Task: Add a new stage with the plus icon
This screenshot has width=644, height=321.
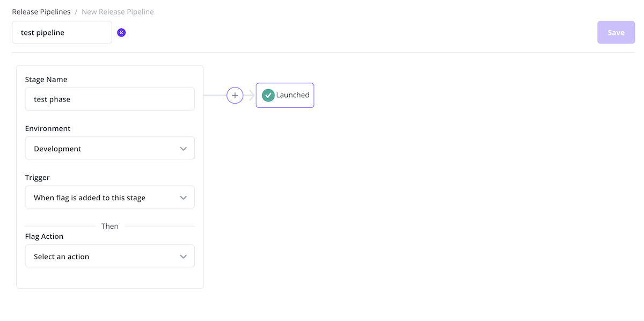Action: (x=235, y=95)
